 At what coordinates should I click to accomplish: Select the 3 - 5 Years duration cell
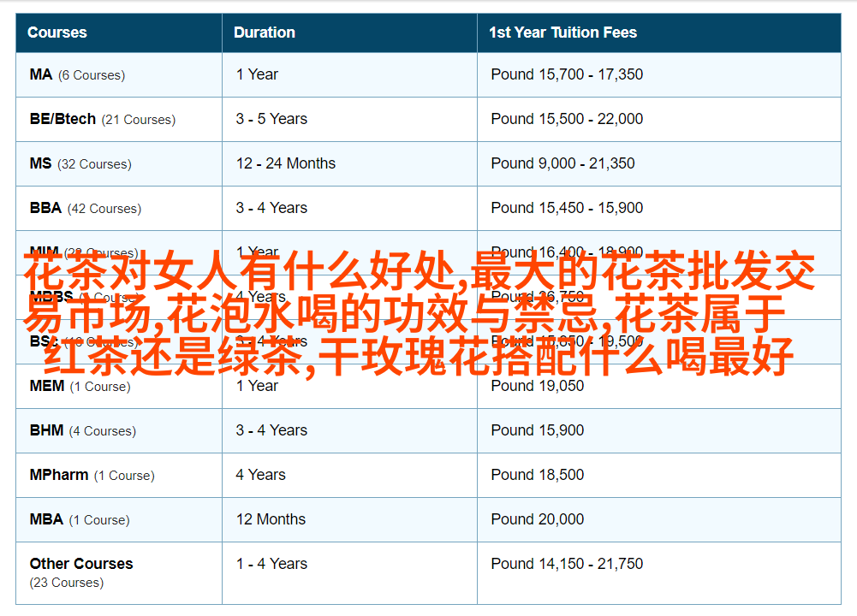click(271, 119)
